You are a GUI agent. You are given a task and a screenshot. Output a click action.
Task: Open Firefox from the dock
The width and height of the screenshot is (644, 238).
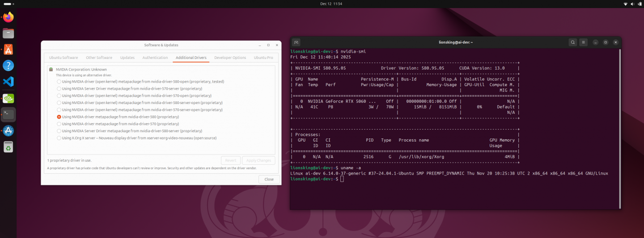coord(8,17)
